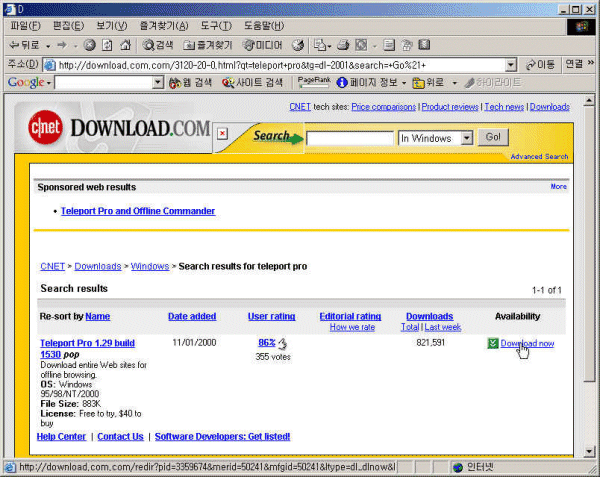This screenshot has width=600, height=477.
Task: Click the 웹 검색 web search button
Action: tap(190, 82)
